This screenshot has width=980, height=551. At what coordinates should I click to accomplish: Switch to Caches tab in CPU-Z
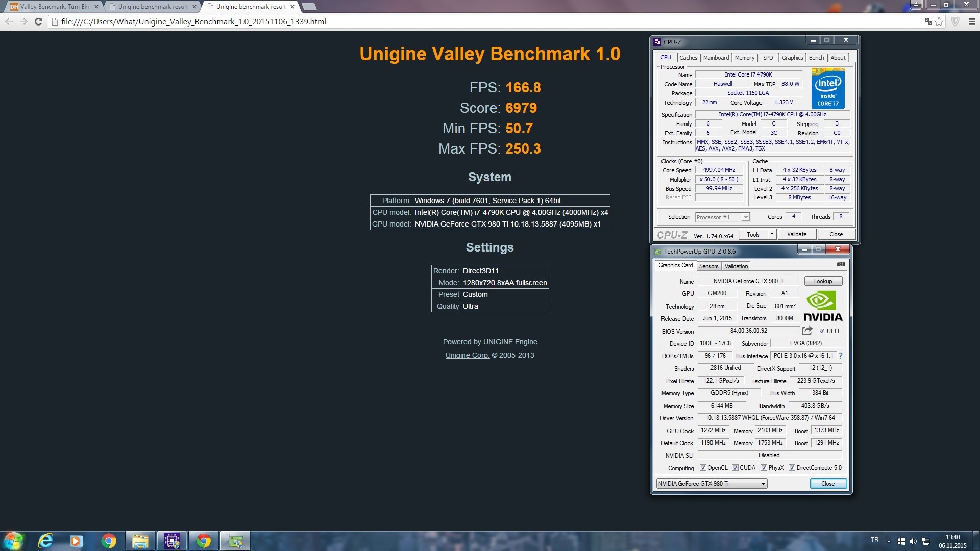tap(688, 58)
